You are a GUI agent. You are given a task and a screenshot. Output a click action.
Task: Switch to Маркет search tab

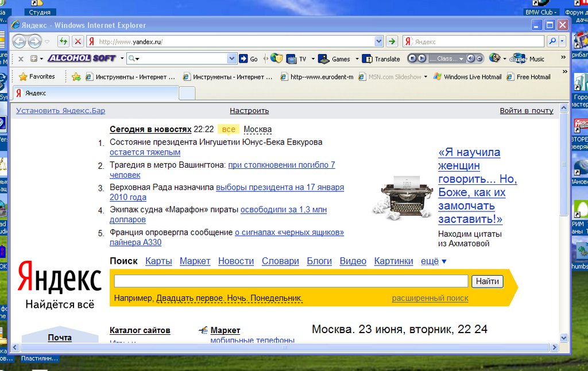pyautogui.click(x=195, y=261)
